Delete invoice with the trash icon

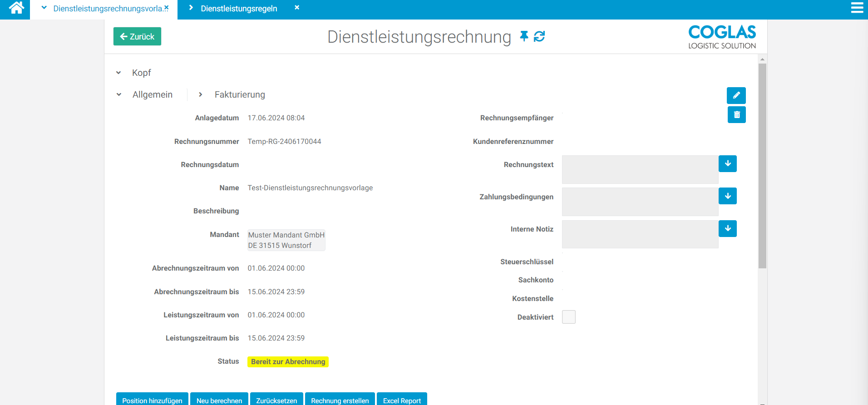736,115
